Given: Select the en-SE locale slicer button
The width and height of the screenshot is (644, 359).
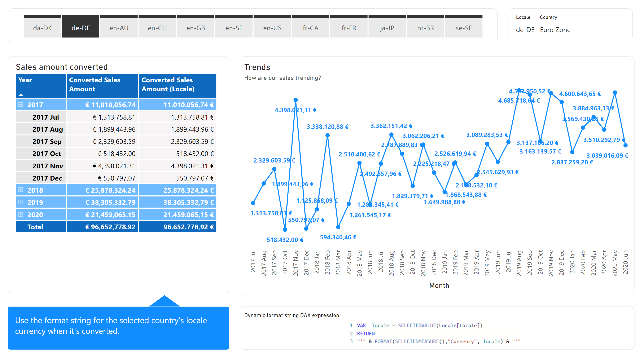Looking at the screenshot, I should 234,26.
